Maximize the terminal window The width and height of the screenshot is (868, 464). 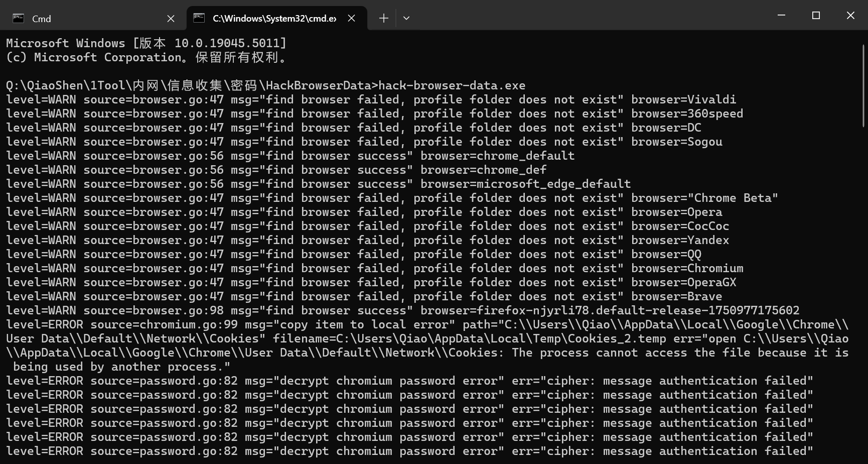(816, 16)
